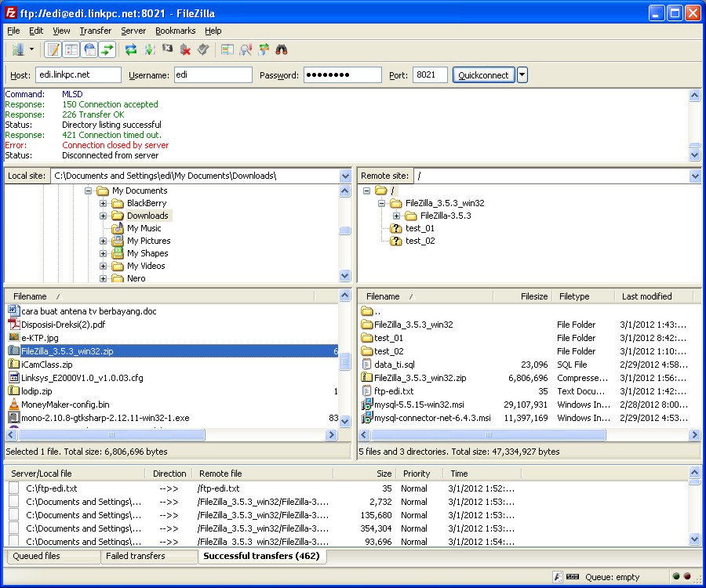Open the File menu
Viewport: 706px width, 588px height.
coord(13,31)
